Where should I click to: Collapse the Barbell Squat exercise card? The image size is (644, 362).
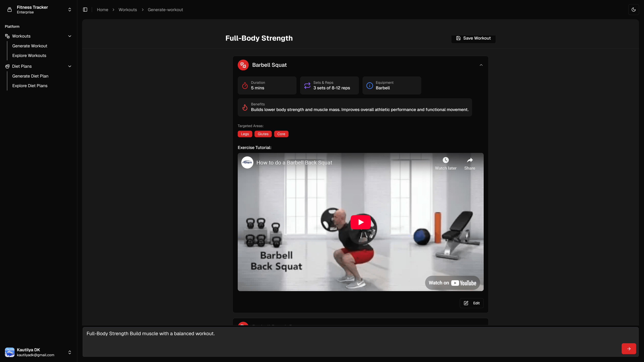pyautogui.click(x=481, y=65)
